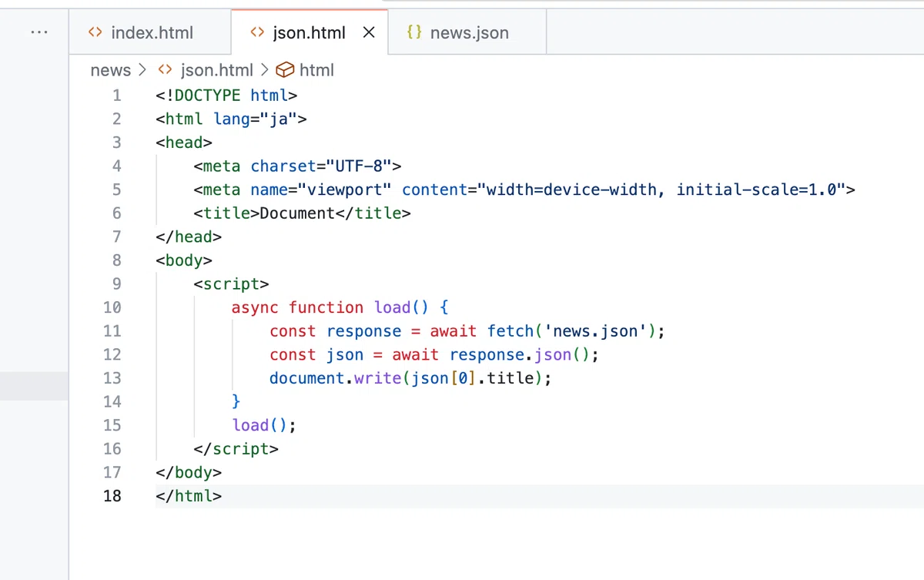Click the curly braces icon on news.json tab
Viewport: 924px width, 580px height.
414,32
